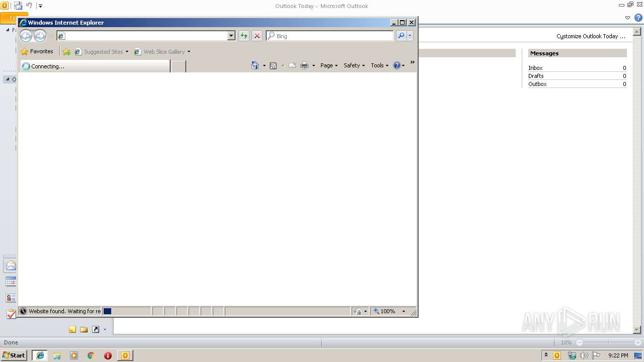Click Outlook Undo quick access icon

point(29,6)
